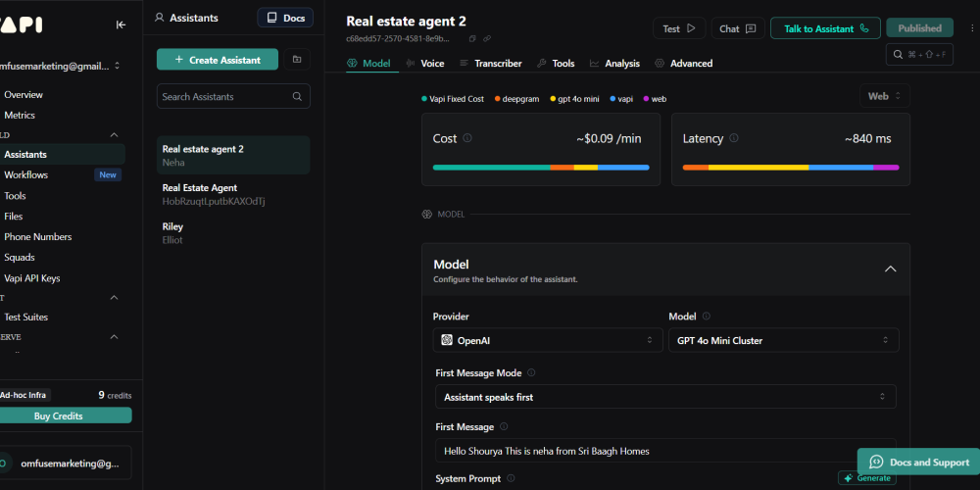
Task: Click the MODEL section brain icon
Action: pyautogui.click(x=427, y=215)
